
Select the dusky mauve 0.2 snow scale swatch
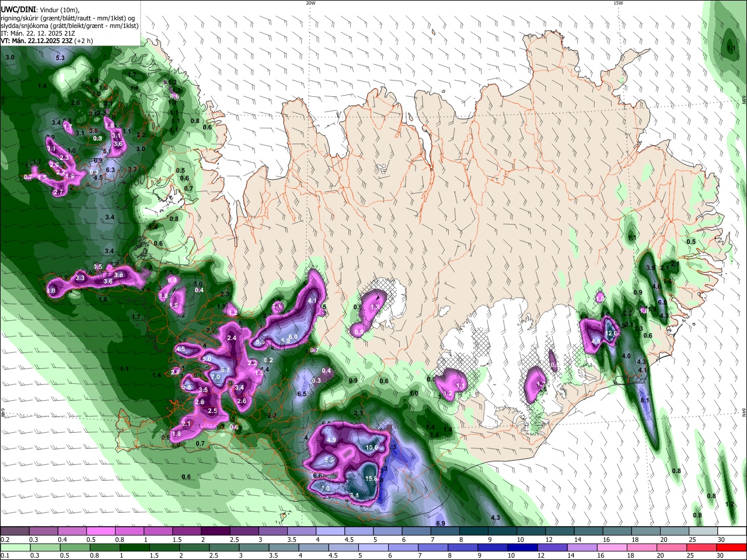coord(15,531)
